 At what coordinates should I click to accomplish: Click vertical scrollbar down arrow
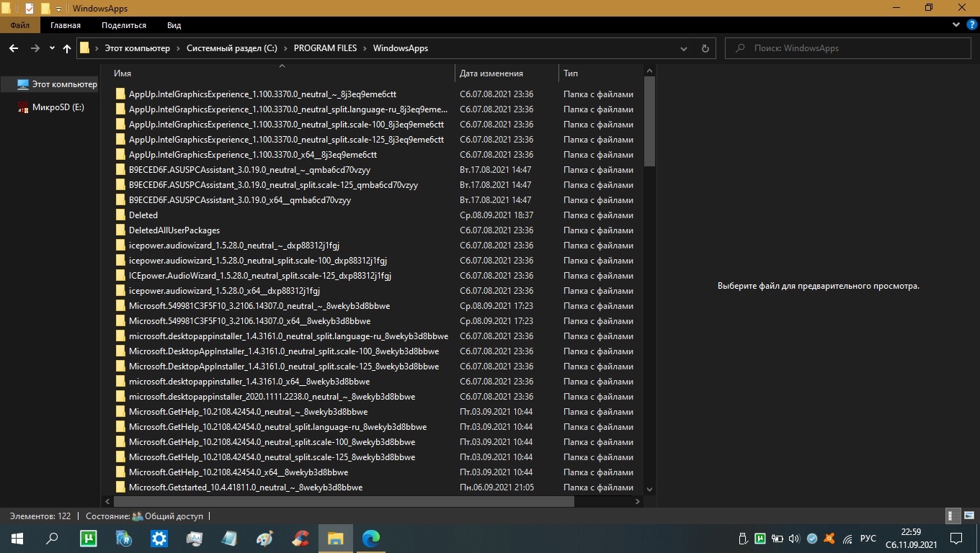(x=649, y=489)
